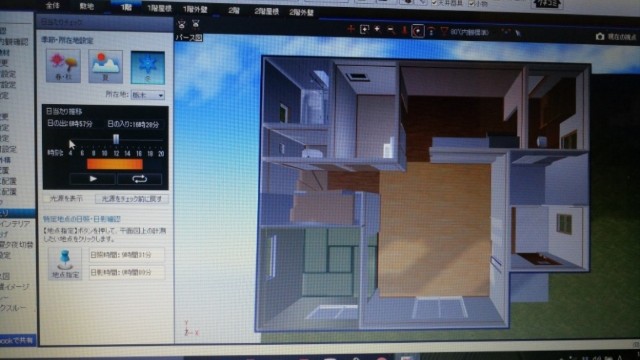Click the camera icon for current viewpoint
This screenshot has height=360, width=640.
[x=600, y=36]
